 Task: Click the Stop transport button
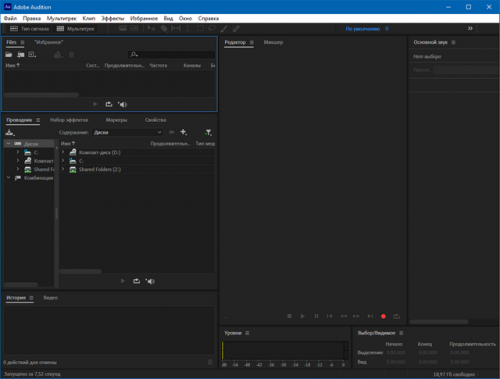[x=289, y=316]
